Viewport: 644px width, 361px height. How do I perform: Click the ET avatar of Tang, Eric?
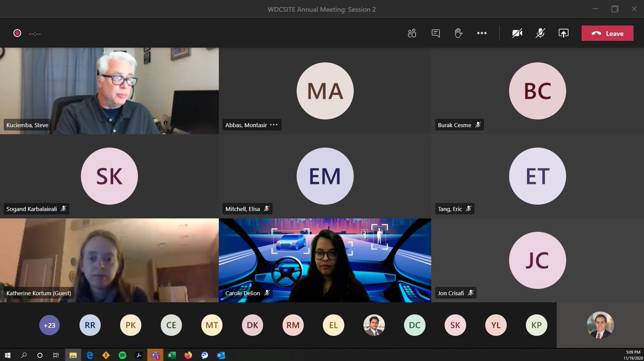[537, 176]
